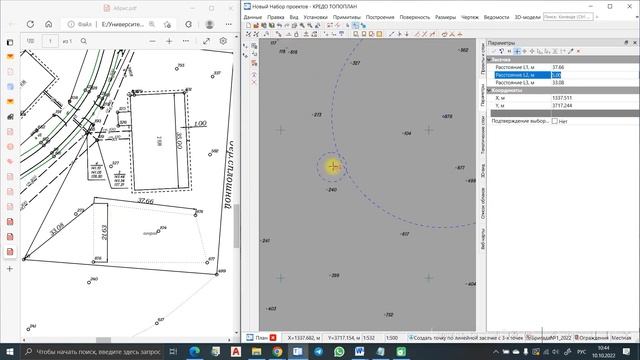Zoom in on the PDF with the plus button
640x360 pixels.
click(169, 41)
